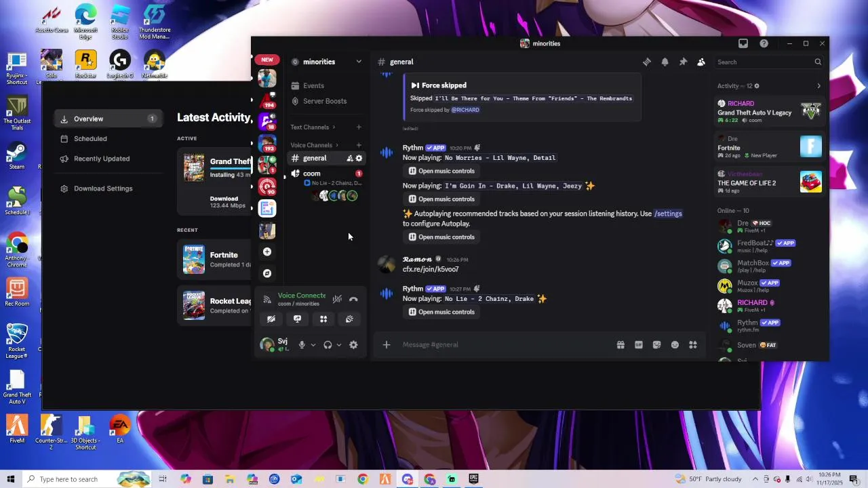
Task: Open music controls under I'm Goin In
Action: coord(441,199)
